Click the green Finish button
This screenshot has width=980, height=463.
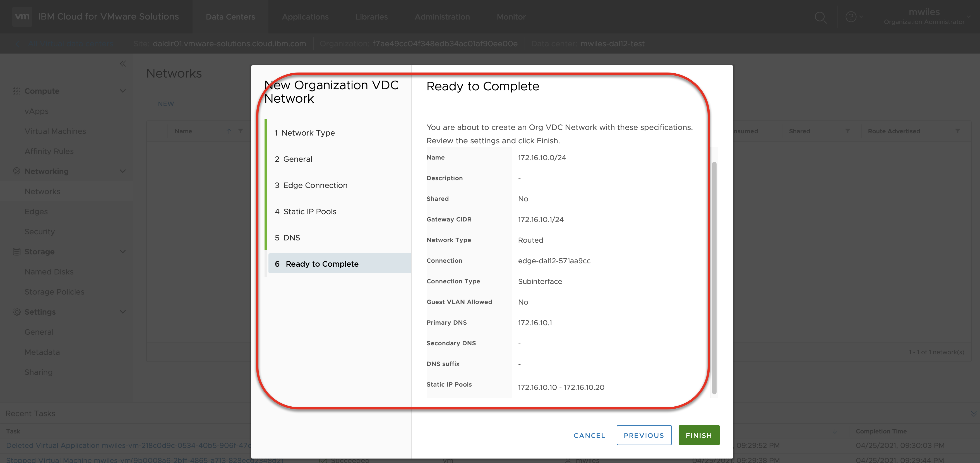click(698, 435)
